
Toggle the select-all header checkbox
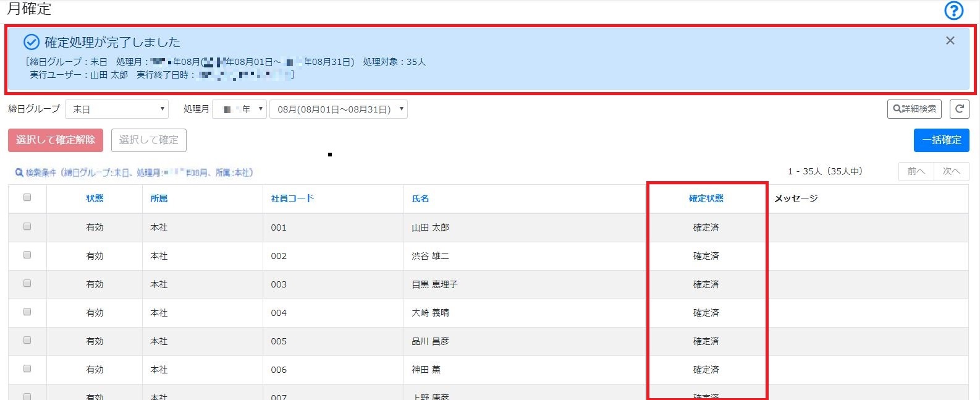[x=27, y=198]
